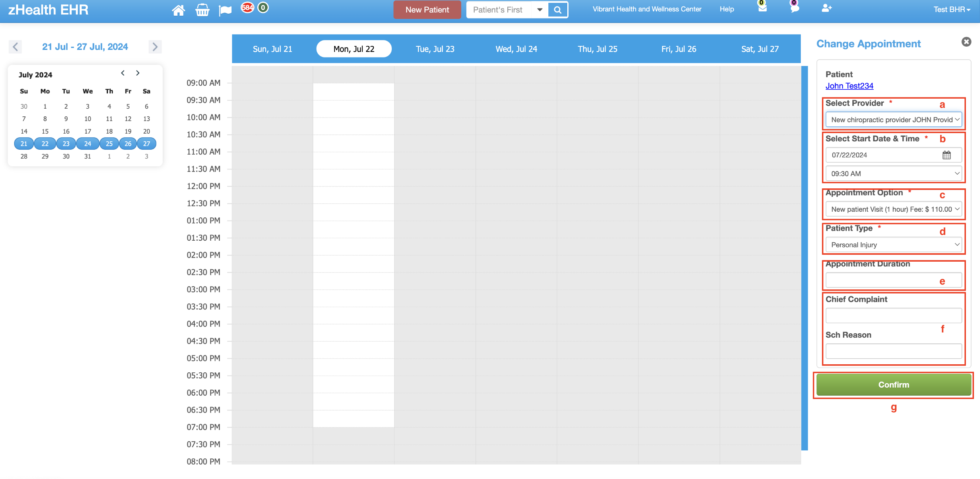980x479 pixels.
Task: Open the Help link
Action: 727,9
